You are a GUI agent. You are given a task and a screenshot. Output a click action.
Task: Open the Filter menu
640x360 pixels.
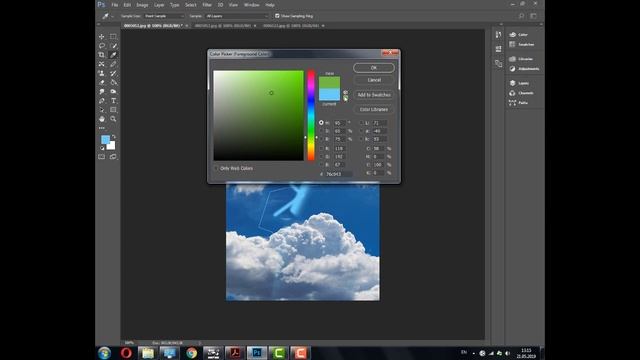tap(207, 5)
